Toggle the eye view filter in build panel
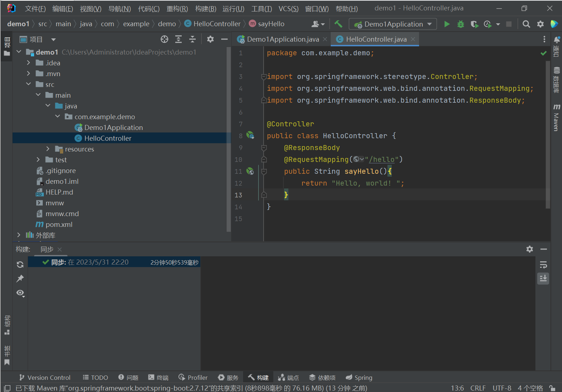562x392 pixels. pos(20,293)
